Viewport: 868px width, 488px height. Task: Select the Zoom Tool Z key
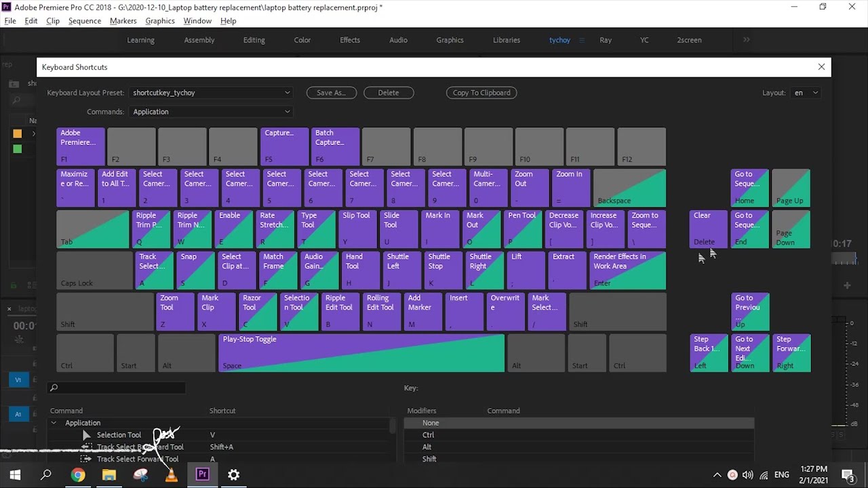[x=175, y=312]
